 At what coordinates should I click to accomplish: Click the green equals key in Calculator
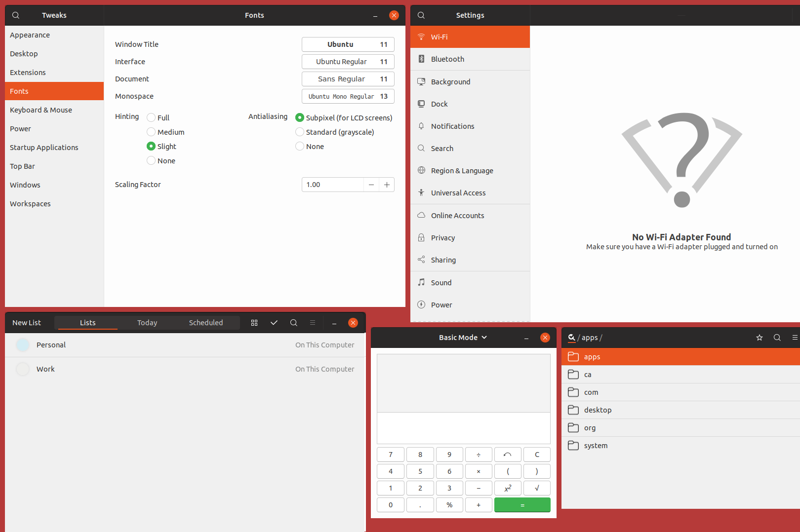tap(522, 505)
